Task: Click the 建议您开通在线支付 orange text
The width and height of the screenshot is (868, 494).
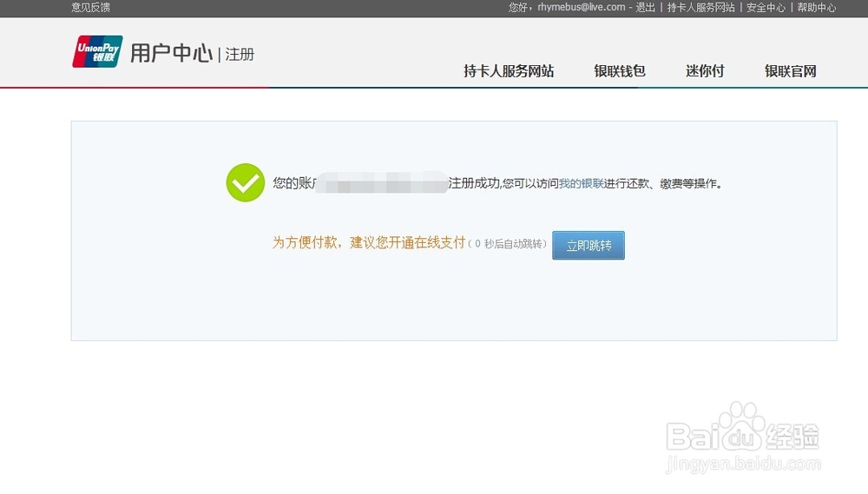Action: (407, 242)
